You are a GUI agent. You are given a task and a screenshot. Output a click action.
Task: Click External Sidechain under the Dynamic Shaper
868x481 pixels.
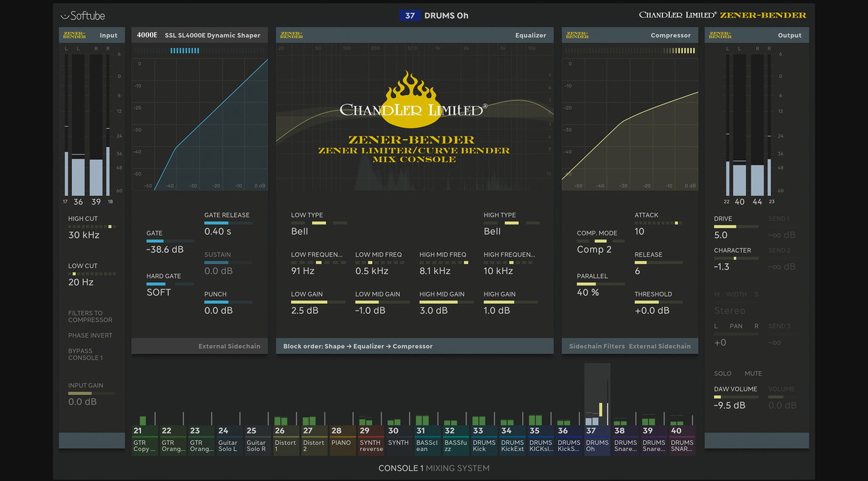tap(229, 346)
